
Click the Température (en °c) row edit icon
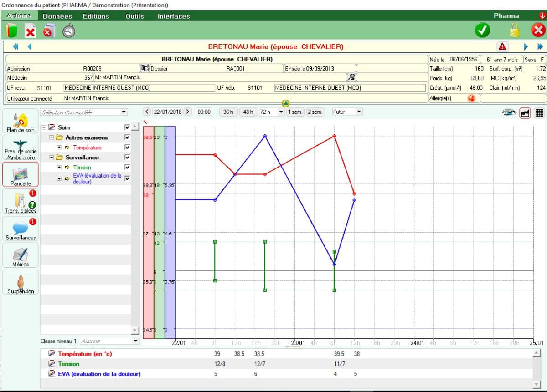pos(52,354)
